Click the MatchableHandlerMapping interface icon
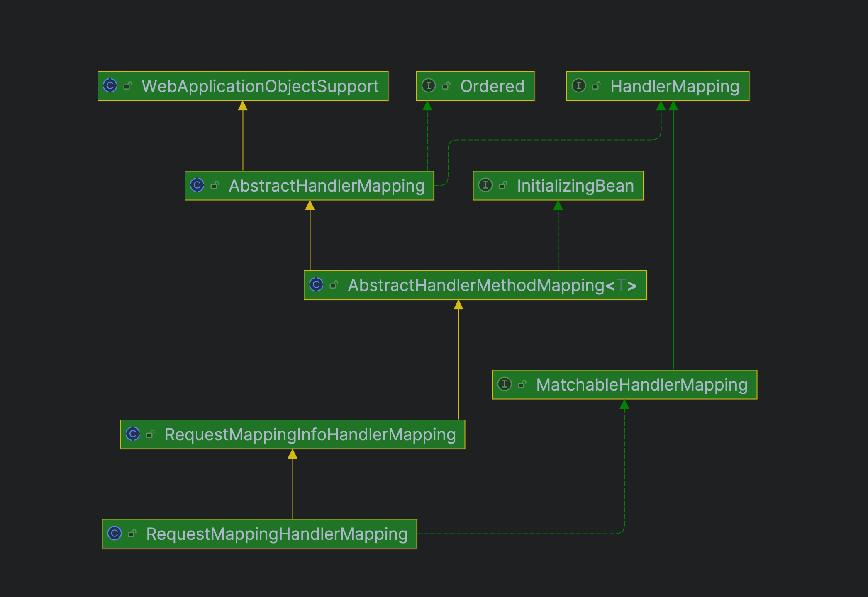The image size is (868, 597). point(504,384)
